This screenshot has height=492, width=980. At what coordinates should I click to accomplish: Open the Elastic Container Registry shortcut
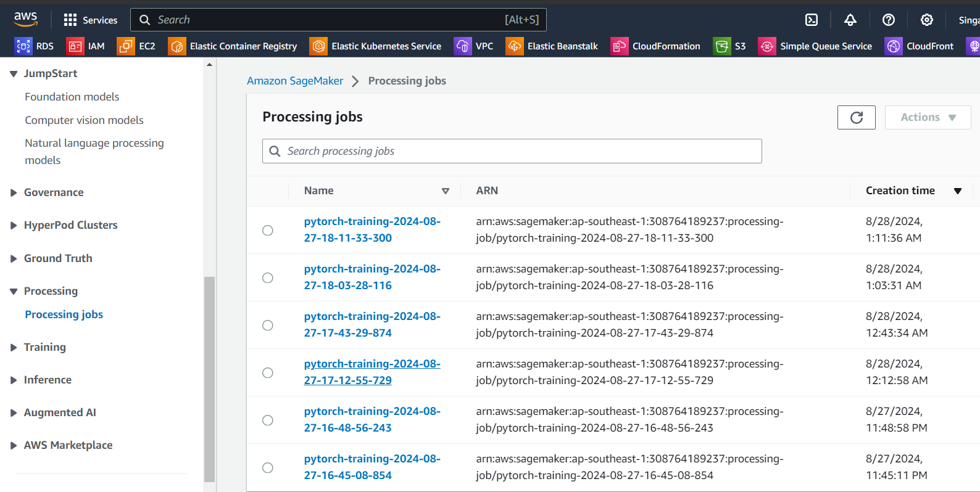(233, 46)
